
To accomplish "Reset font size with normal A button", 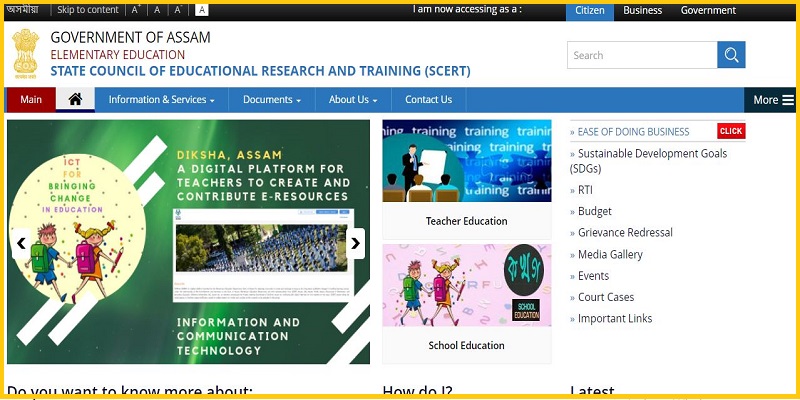I will [x=157, y=10].
